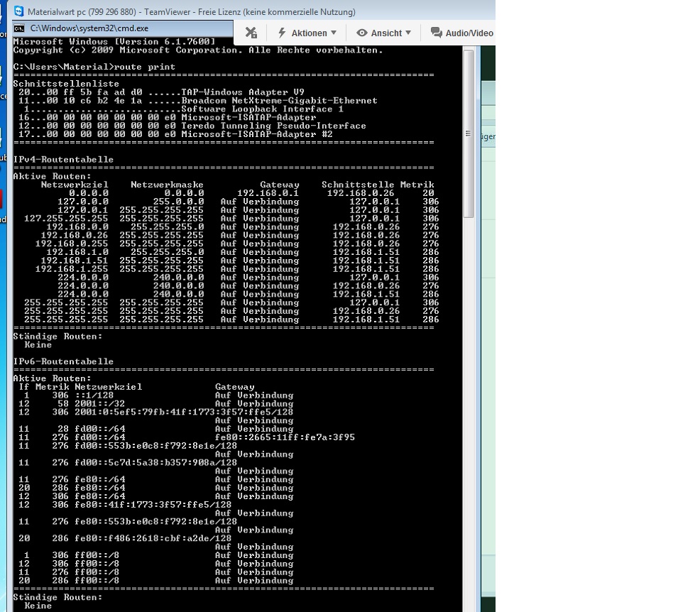The image size is (700, 612).
Task: Click the TeamViewer logo in the title bar
Action: coord(19,11)
